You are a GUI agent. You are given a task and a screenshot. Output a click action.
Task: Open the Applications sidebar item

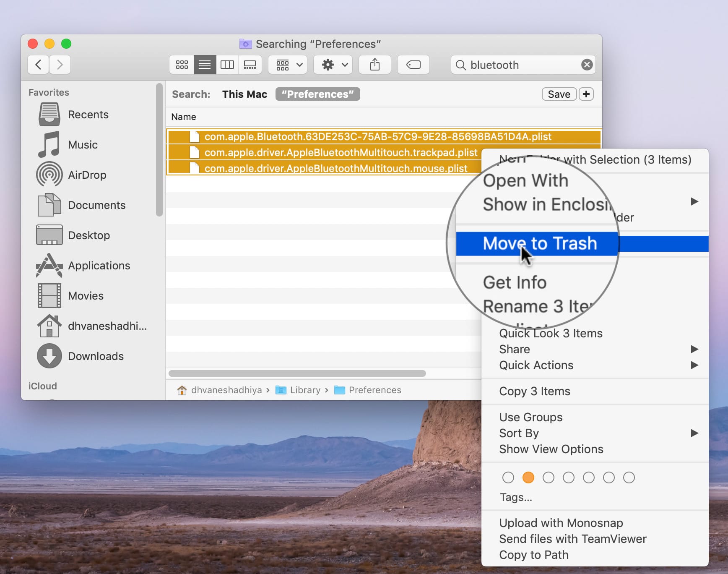(99, 265)
